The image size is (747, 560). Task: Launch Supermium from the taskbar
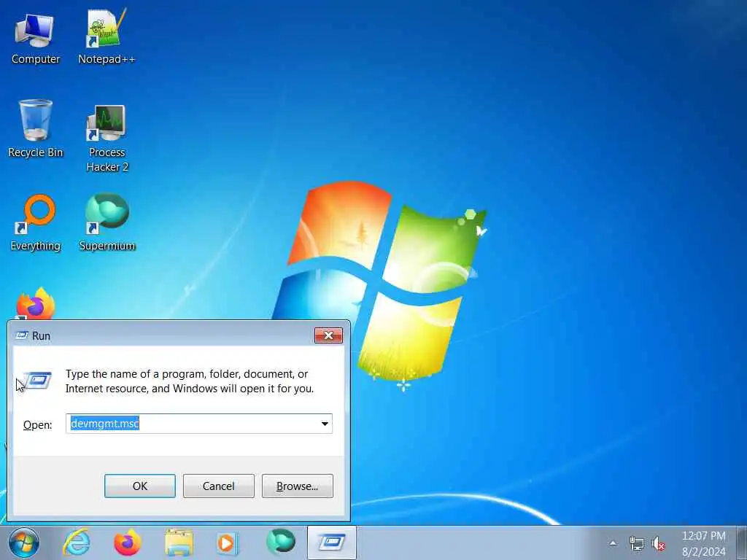[x=281, y=542]
